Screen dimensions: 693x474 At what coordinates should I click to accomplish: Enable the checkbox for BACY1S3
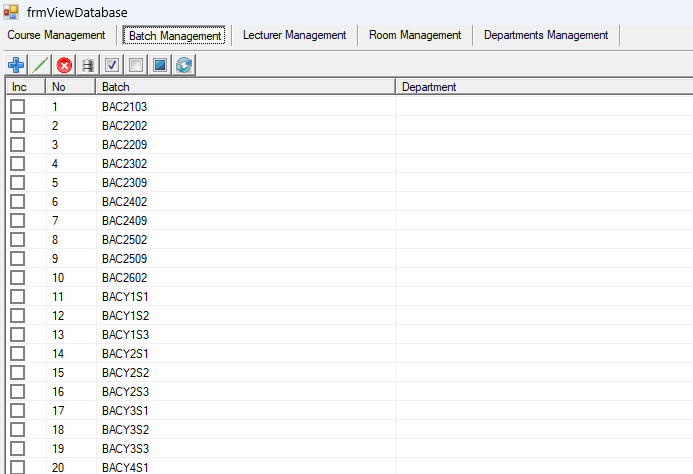tap(18, 335)
